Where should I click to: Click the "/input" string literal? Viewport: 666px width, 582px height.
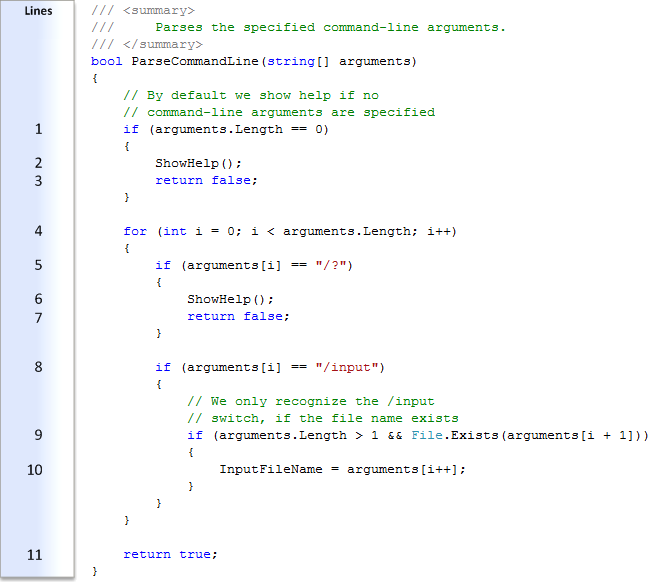coord(347,367)
